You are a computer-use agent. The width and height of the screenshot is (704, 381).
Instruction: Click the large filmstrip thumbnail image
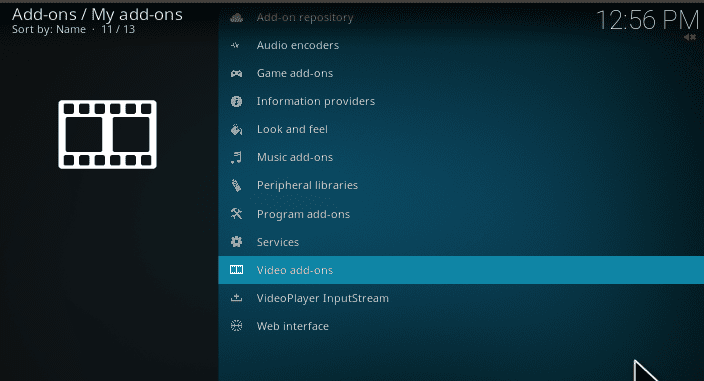click(107, 135)
